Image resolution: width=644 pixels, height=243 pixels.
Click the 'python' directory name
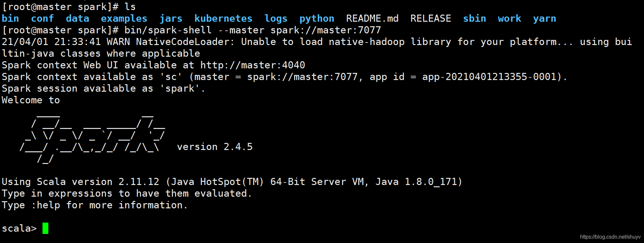[x=317, y=19]
